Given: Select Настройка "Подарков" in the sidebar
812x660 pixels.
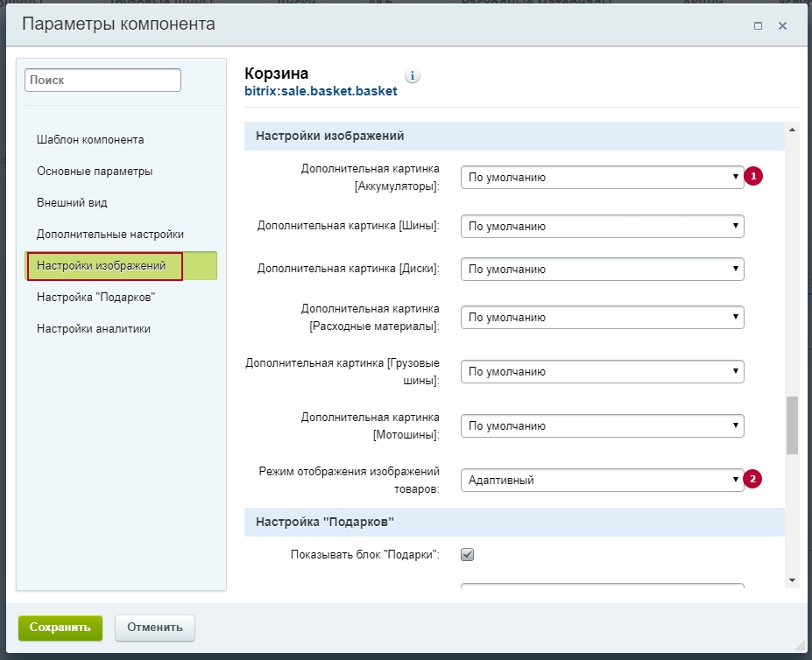Looking at the screenshot, I should (x=95, y=297).
